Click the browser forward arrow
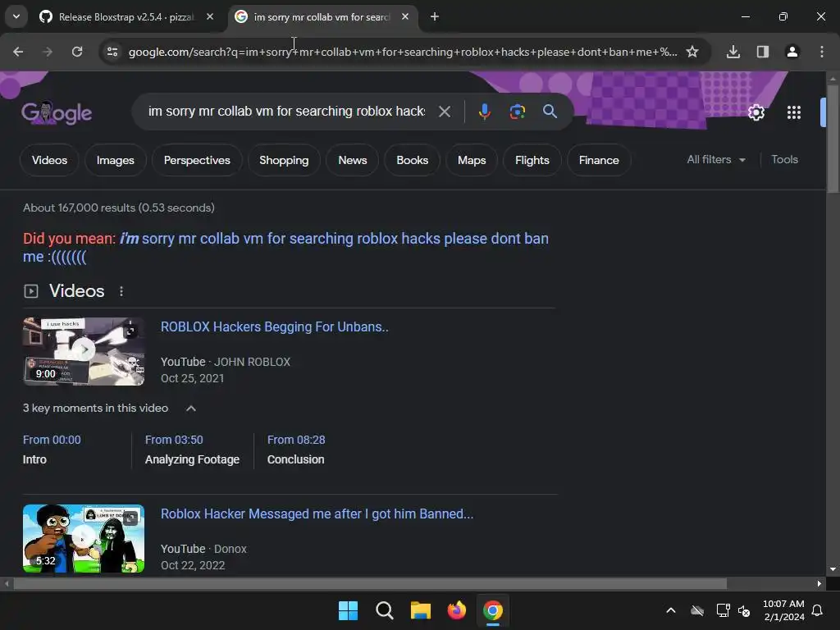The image size is (840, 630). [48, 52]
